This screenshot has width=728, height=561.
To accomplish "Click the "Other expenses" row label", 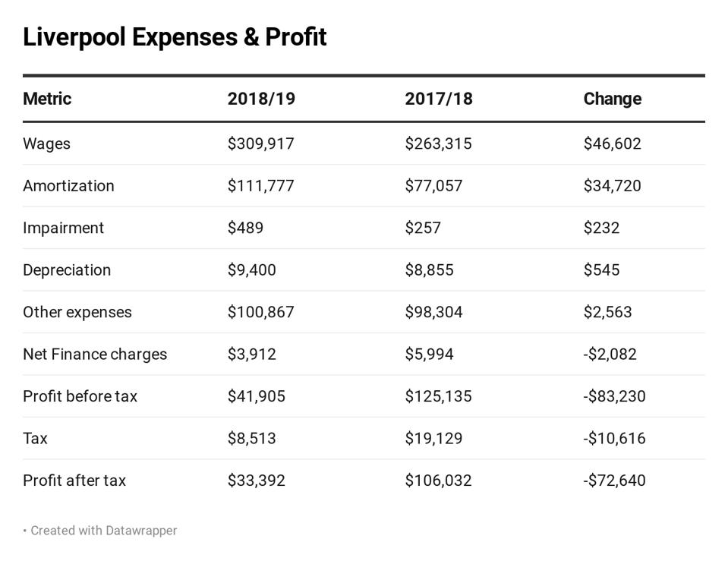I will (77, 312).
